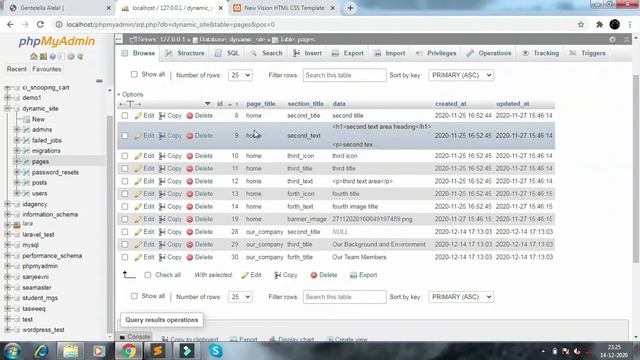Select checkbox for row id 8
The width and height of the screenshot is (640, 360).
click(125, 116)
